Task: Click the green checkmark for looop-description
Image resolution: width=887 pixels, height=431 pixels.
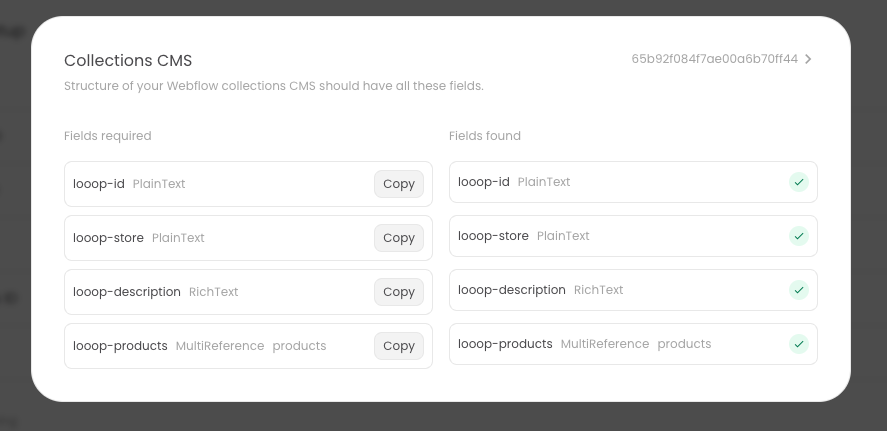Action: click(x=798, y=290)
